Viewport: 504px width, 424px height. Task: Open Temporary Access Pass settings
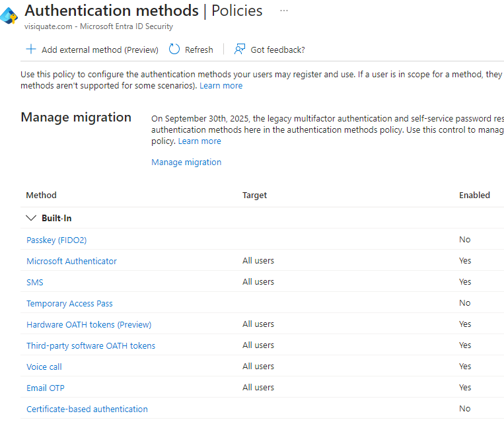(x=69, y=303)
